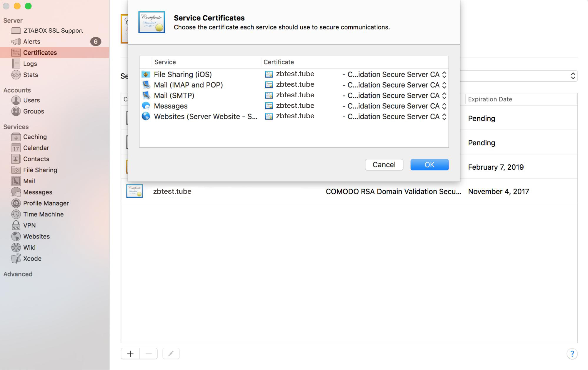Select ZTABOX SSL Support server item
This screenshot has height=370, width=588.
[x=53, y=31]
